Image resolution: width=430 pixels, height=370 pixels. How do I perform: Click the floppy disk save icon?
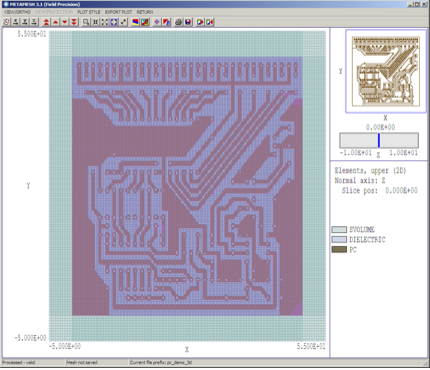(188, 22)
